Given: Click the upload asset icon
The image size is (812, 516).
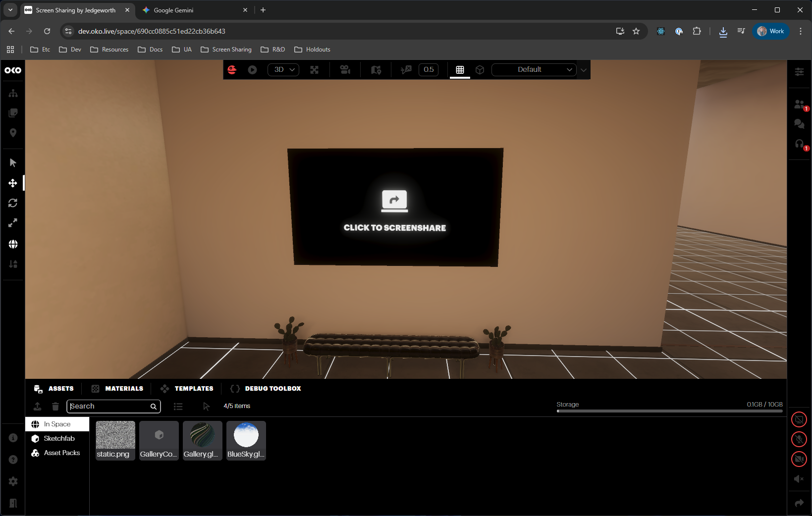Looking at the screenshot, I should point(37,407).
